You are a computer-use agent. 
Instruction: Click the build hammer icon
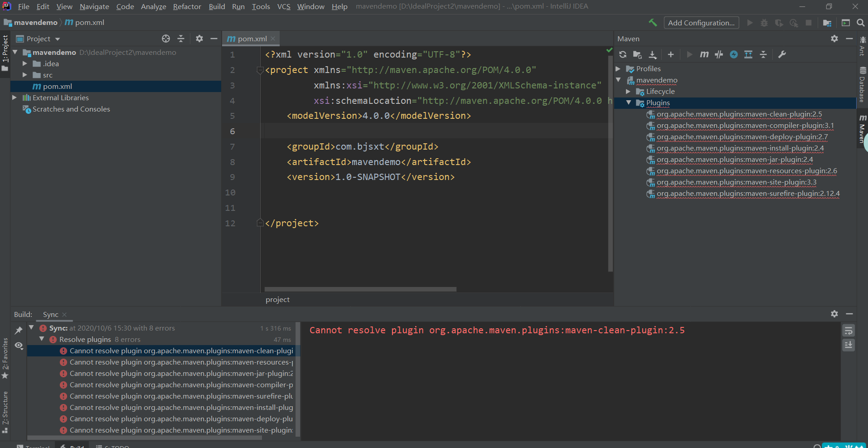point(653,23)
